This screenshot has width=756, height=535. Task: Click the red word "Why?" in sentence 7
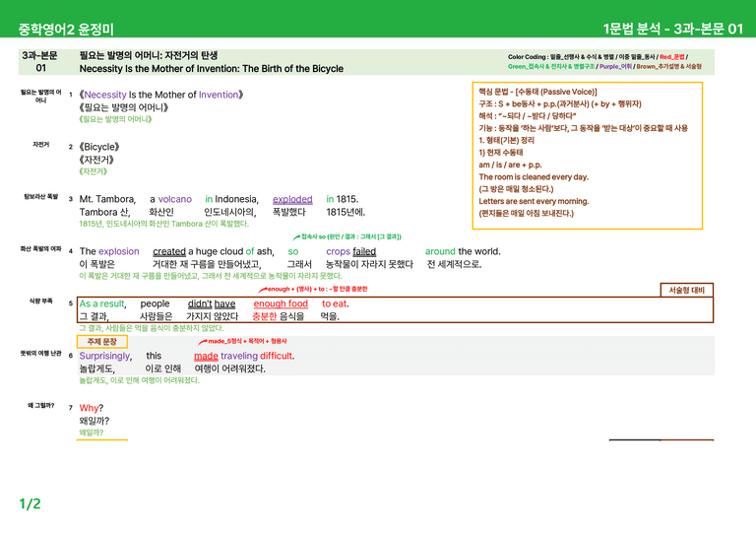coord(92,408)
